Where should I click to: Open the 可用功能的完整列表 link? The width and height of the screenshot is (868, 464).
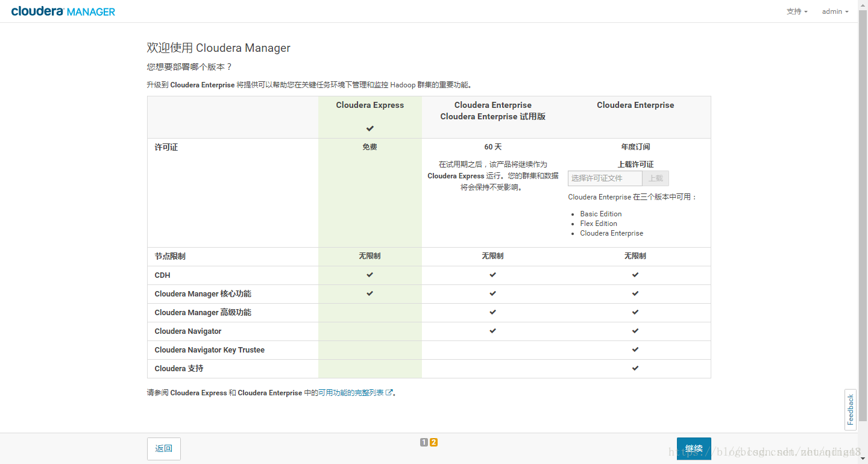351,393
